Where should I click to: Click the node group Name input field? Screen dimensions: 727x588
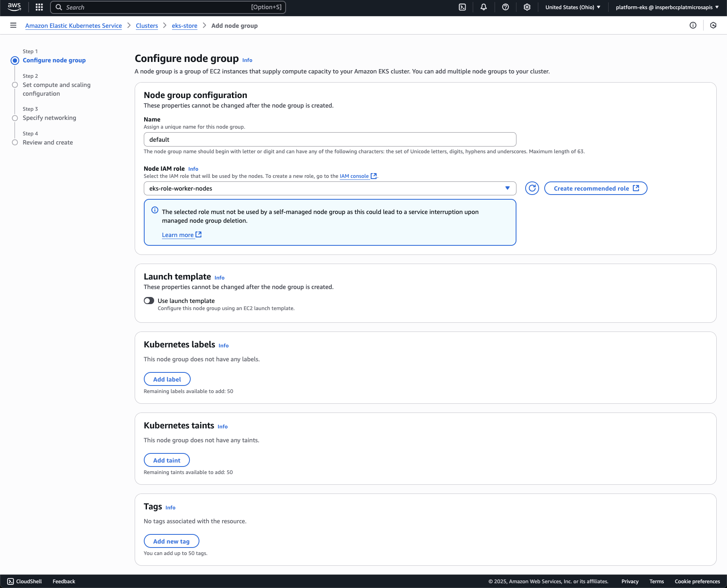click(330, 140)
